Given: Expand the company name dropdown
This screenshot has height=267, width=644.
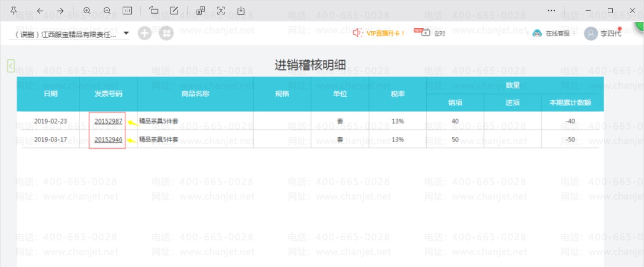Looking at the screenshot, I should (126, 33).
